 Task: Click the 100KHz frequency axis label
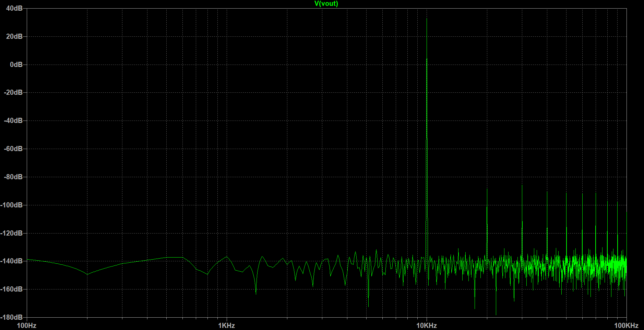pos(626,326)
